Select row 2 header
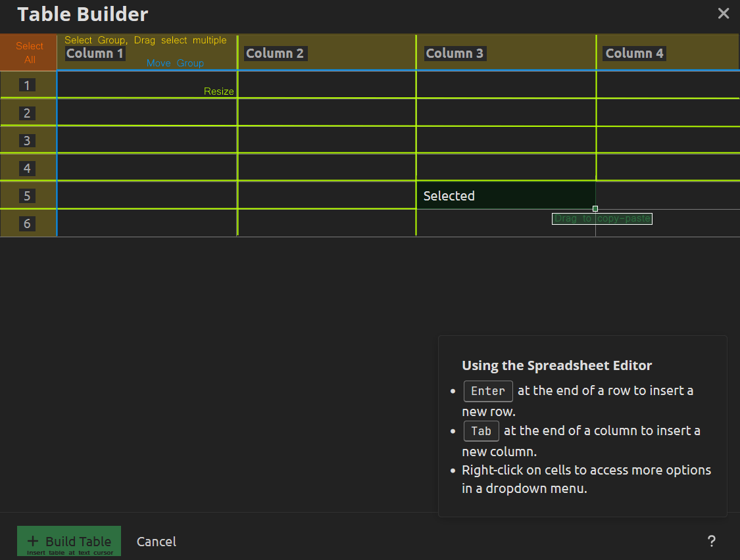The image size is (740, 560). click(x=28, y=112)
